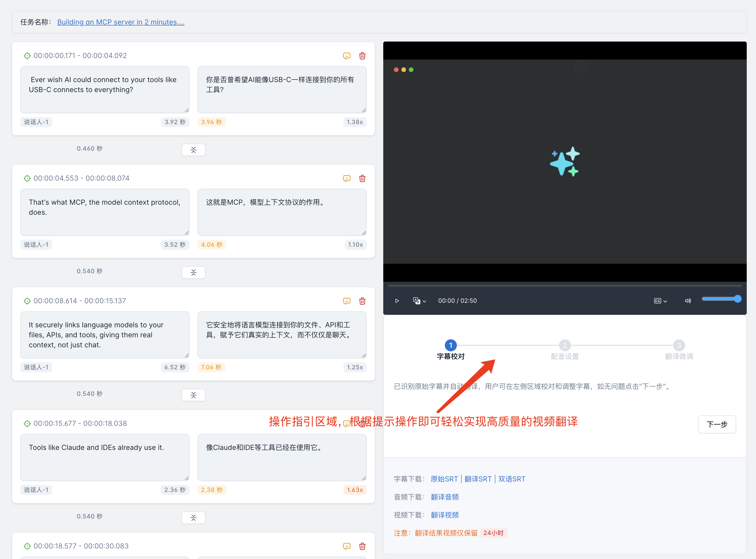Delete subtitle segment starting 00:00:08.614
Screen dimensions: 756x559
tap(362, 301)
